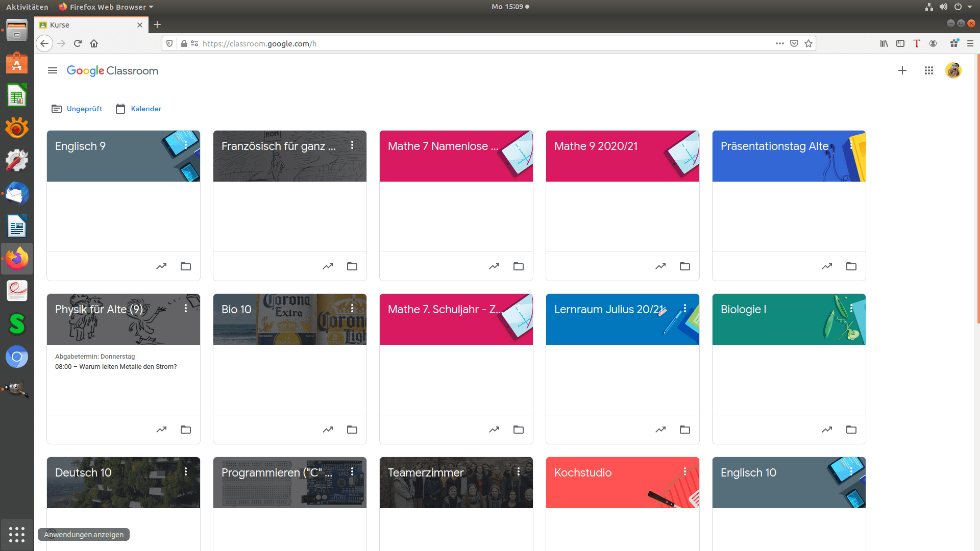Open Firefox page actions three-dot menu
Screen dimensions: 980x551
pos(780,43)
